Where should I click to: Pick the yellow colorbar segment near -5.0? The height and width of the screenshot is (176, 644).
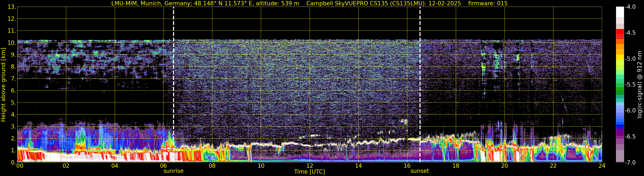click(x=620, y=57)
